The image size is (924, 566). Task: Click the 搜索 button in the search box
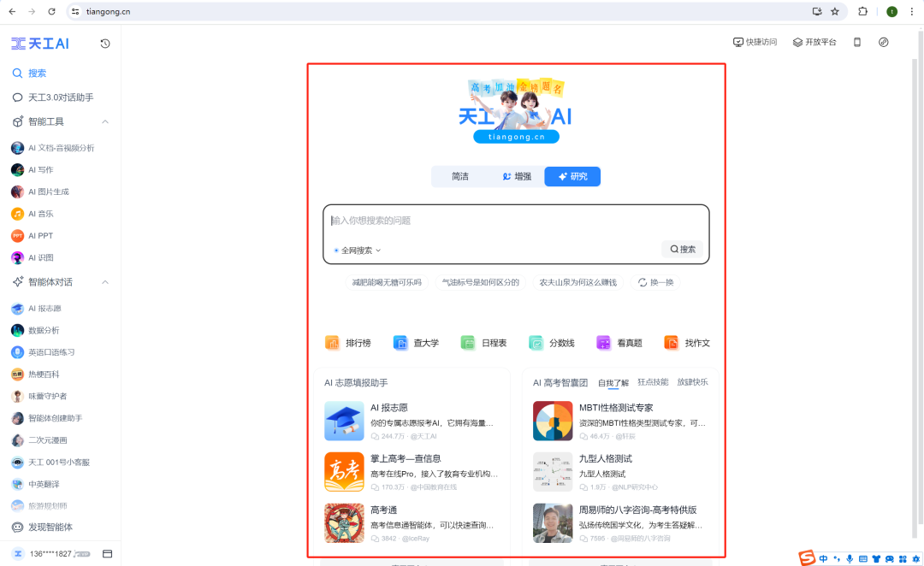click(683, 249)
